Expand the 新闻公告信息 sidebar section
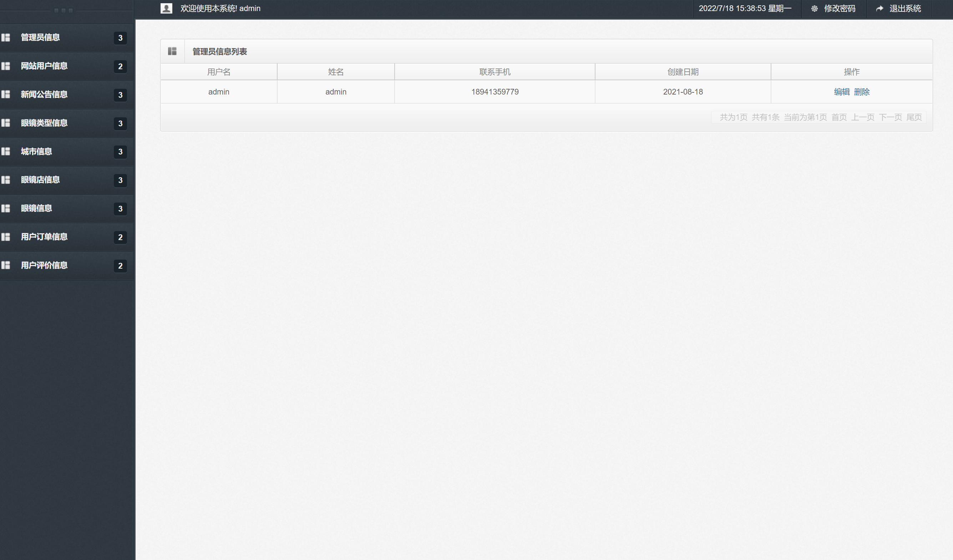The image size is (953, 560). click(44, 95)
